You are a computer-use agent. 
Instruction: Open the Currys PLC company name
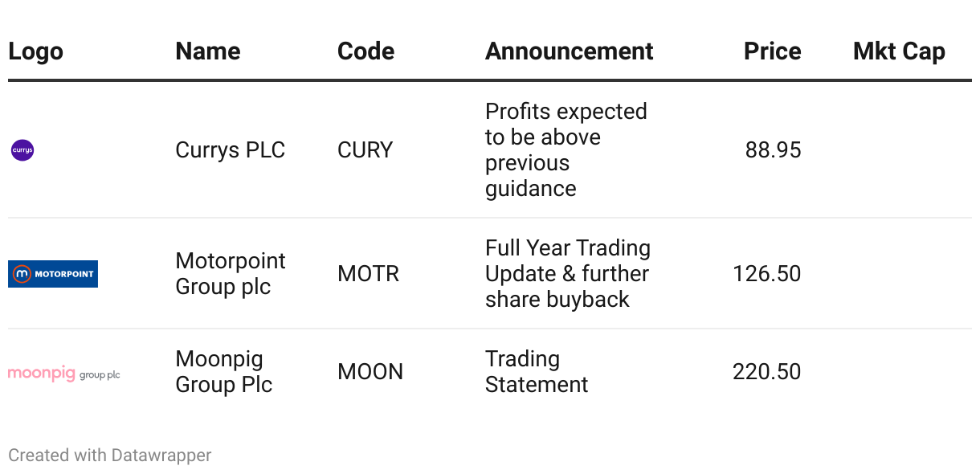coord(231,150)
